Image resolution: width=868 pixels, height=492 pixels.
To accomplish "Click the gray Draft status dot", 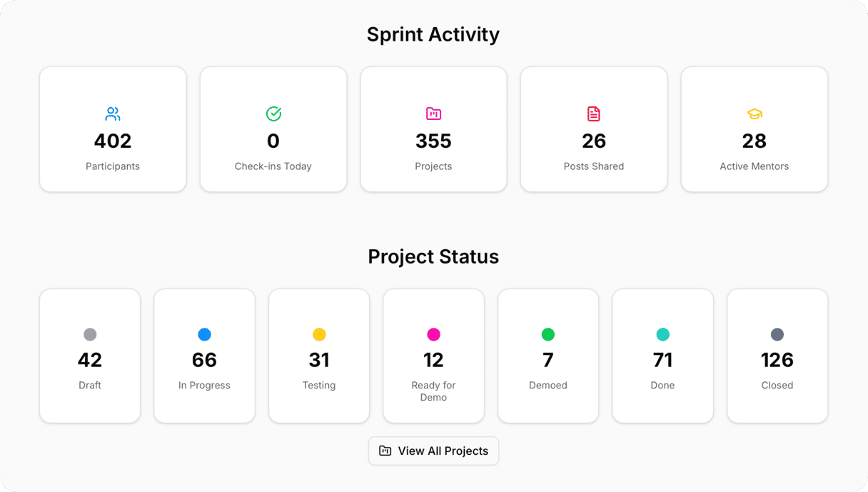I will coord(90,333).
